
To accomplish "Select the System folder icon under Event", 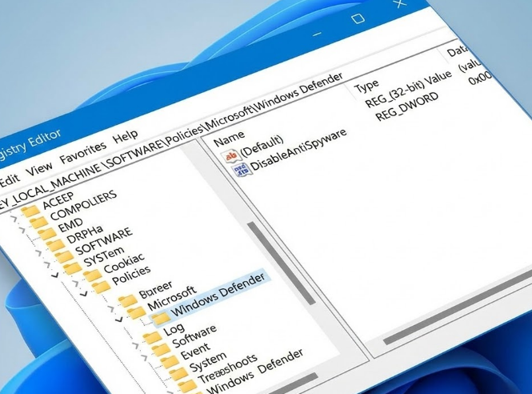I will pos(179,374).
